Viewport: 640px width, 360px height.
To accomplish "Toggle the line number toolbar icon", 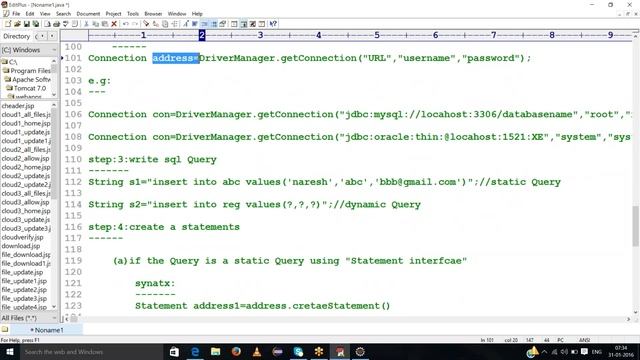I will (x=204, y=24).
